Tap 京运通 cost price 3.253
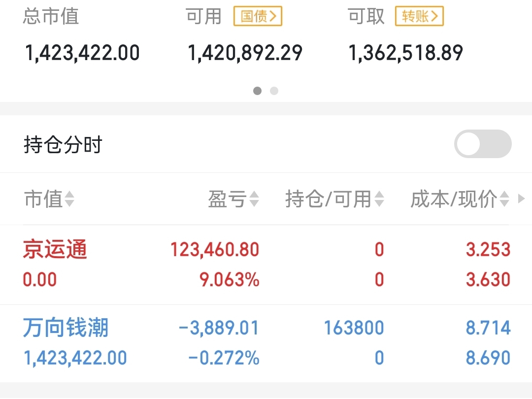This screenshot has width=532, height=399. [x=488, y=250]
